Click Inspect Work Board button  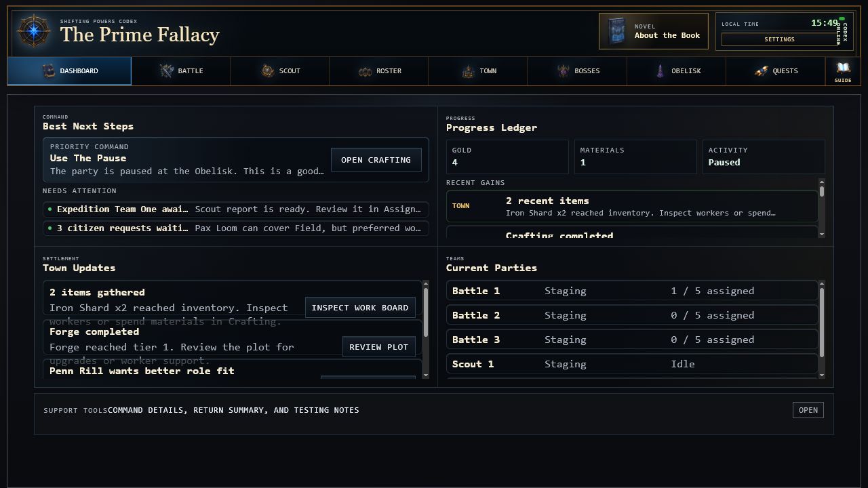[x=360, y=308]
